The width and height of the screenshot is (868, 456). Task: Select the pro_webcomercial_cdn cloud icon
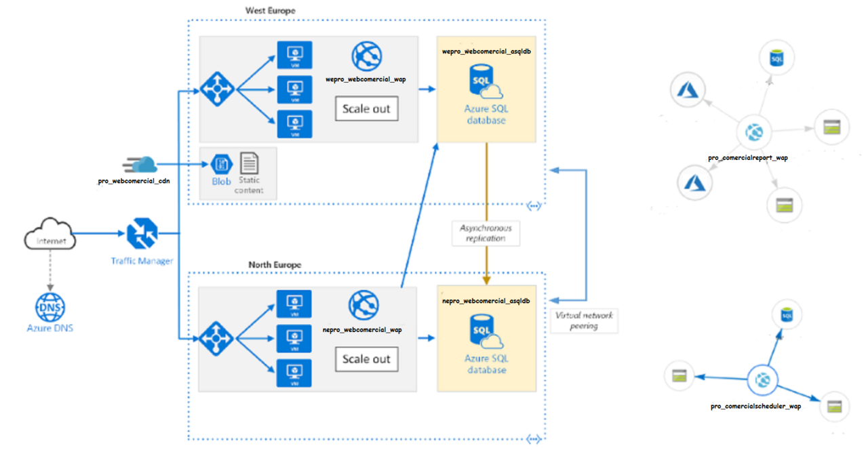tap(140, 165)
